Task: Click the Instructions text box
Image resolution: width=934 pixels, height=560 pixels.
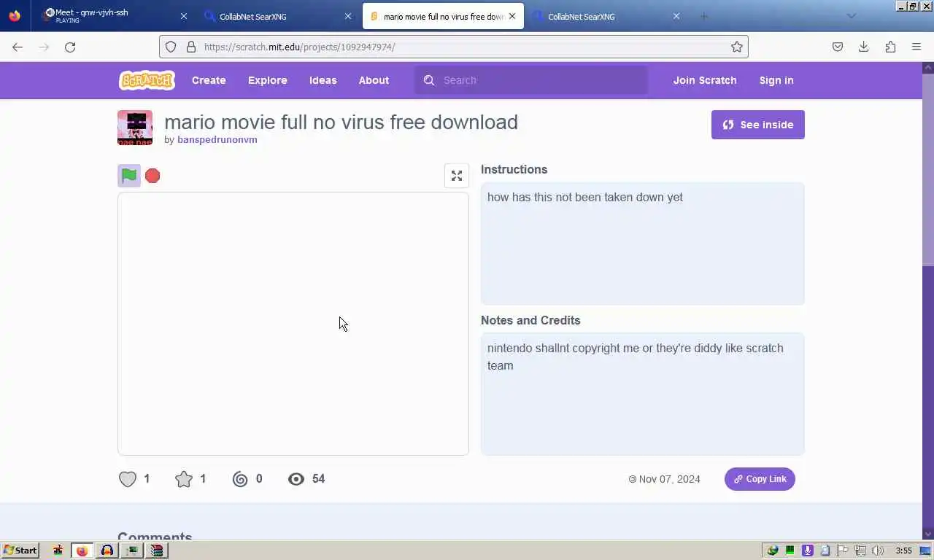Action: (x=643, y=244)
